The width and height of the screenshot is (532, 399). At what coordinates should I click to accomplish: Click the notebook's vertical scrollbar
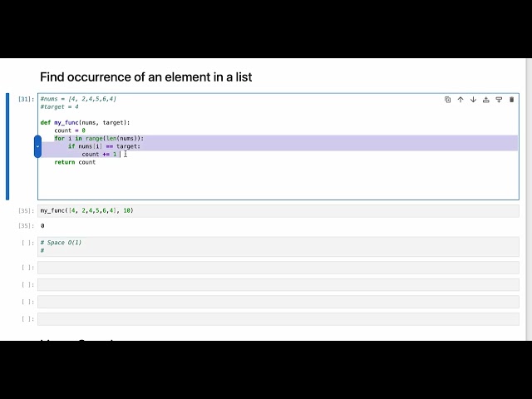click(x=529, y=199)
